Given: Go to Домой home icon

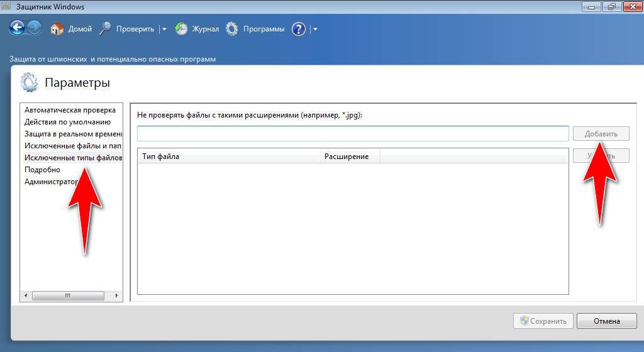Looking at the screenshot, I should pos(57,29).
